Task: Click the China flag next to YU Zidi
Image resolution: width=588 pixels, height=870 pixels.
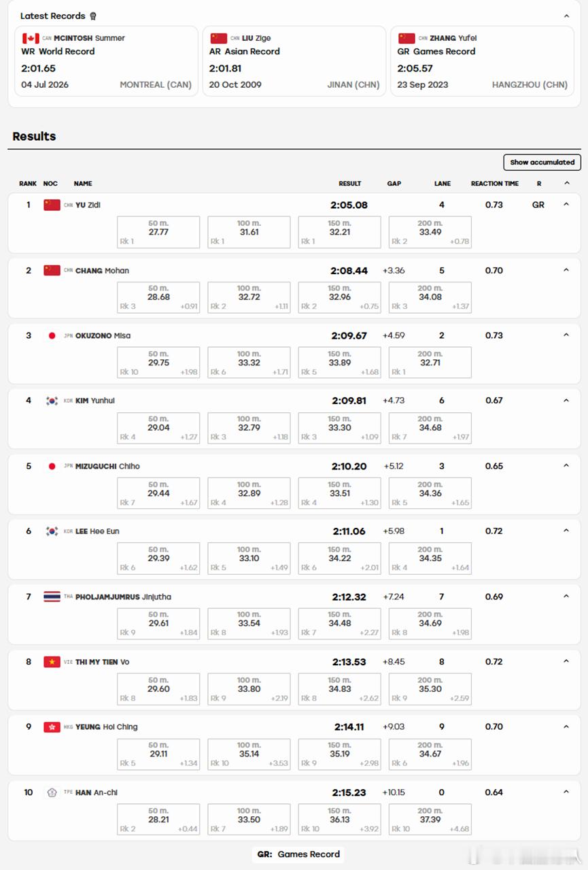Action: pyautogui.click(x=52, y=205)
